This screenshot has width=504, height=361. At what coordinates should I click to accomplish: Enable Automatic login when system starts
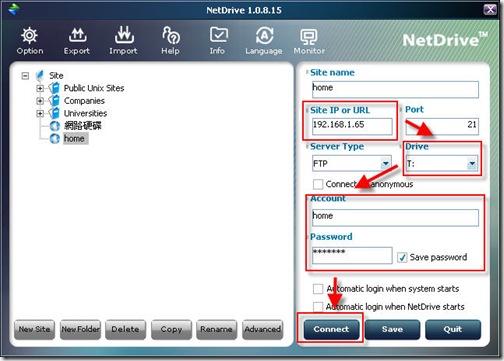coord(318,289)
